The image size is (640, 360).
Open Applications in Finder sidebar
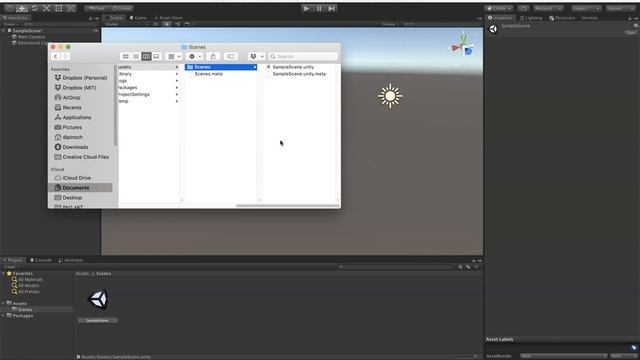pos(73,117)
